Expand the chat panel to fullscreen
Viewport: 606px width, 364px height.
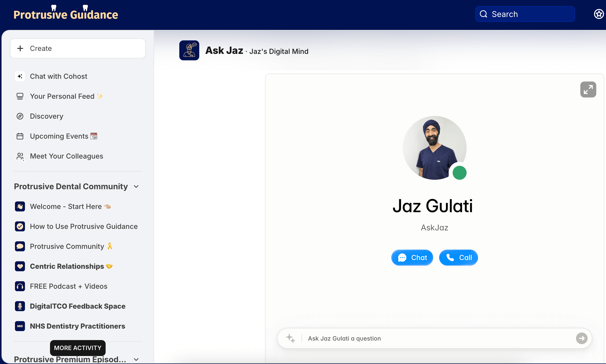[588, 90]
